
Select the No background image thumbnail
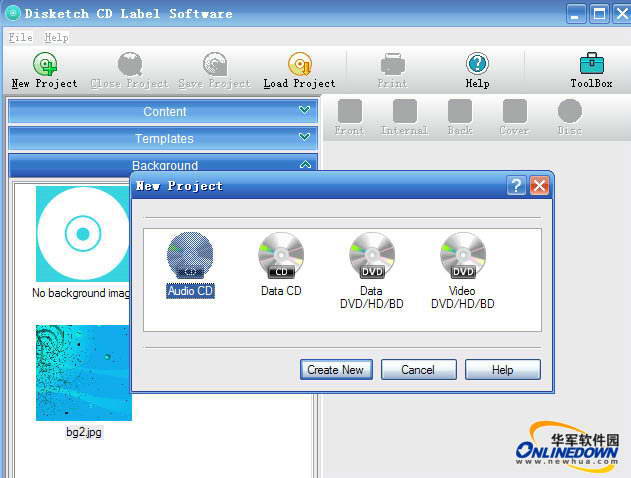(x=82, y=234)
